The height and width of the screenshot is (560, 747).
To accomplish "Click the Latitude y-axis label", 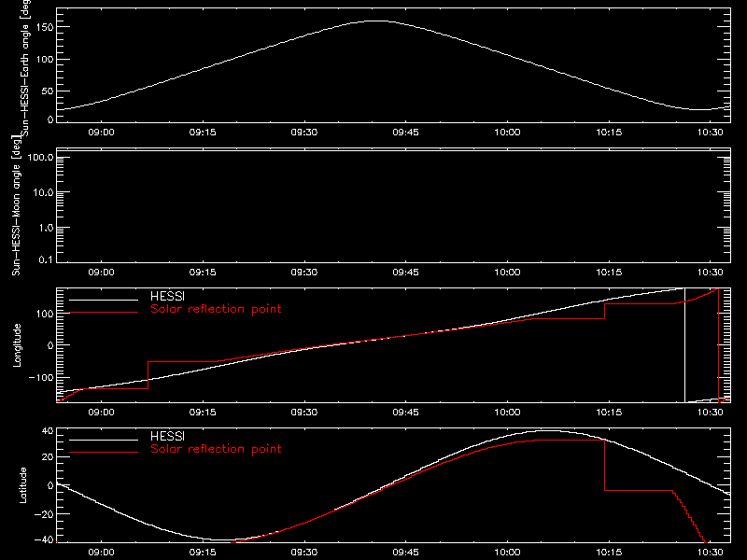I will coord(22,484).
